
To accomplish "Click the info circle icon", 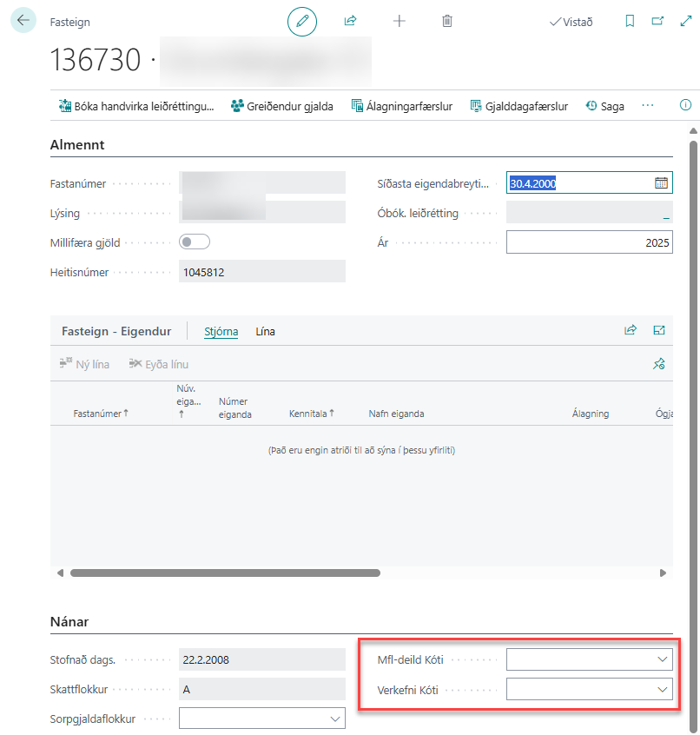I will coord(685,105).
